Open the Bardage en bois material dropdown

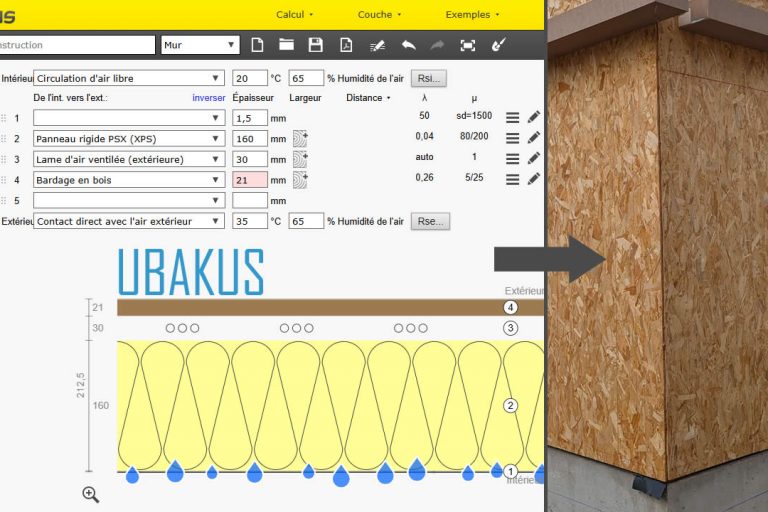(x=128, y=180)
